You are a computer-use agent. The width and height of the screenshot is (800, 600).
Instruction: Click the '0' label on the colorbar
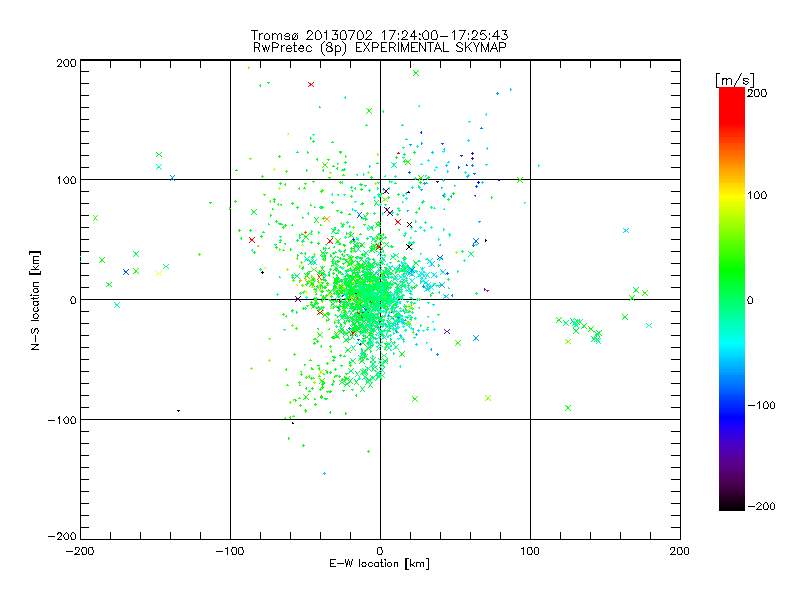point(750,300)
